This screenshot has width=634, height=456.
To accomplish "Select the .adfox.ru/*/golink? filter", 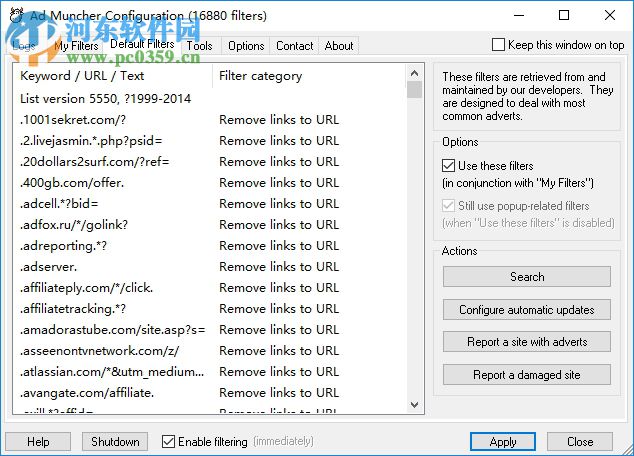I will coord(209,225).
